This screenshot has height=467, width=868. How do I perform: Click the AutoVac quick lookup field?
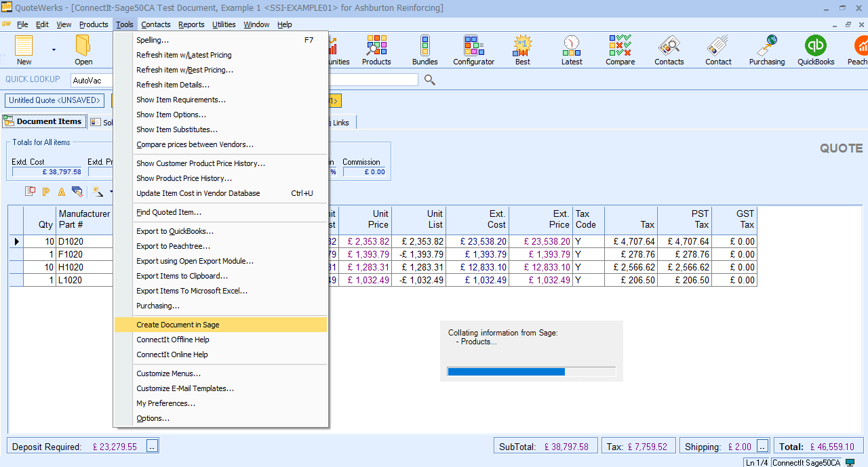(92, 80)
